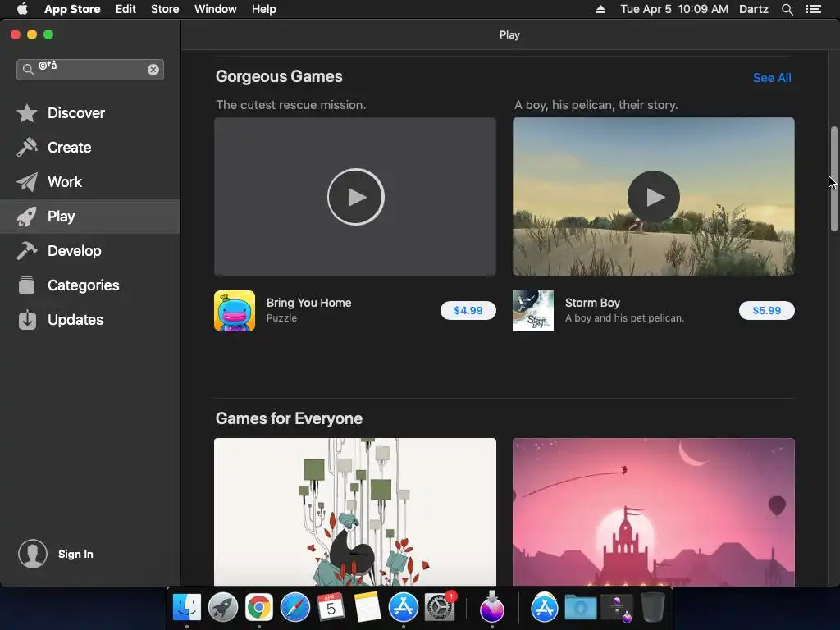Open the Edit menu
This screenshot has height=630, width=840.
126,9
